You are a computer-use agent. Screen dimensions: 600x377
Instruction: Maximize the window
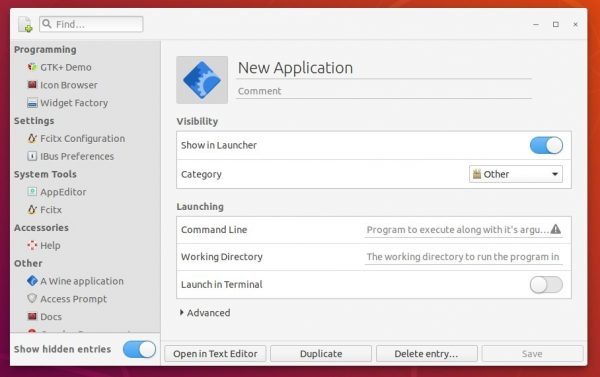[556, 24]
